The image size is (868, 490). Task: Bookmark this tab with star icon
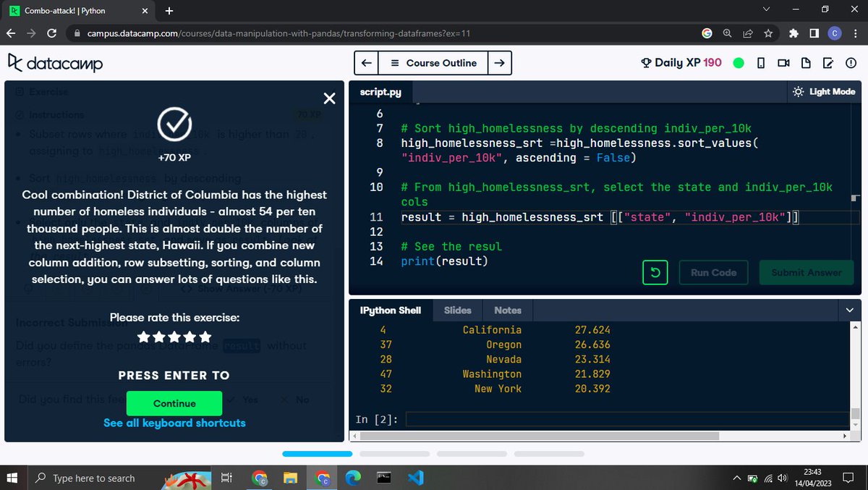pyautogui.click(x=767, y=33)
